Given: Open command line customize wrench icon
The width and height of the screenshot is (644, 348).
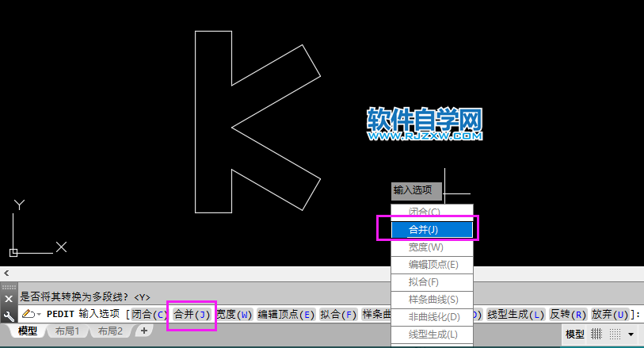Looking at the screenshot, I should (x=9, y=315).
